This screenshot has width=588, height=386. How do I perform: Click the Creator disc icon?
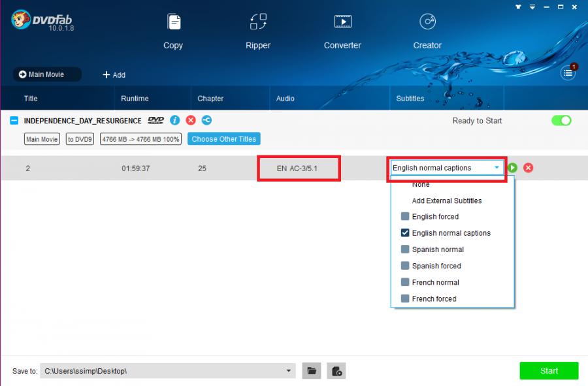[x=427, y=22]
